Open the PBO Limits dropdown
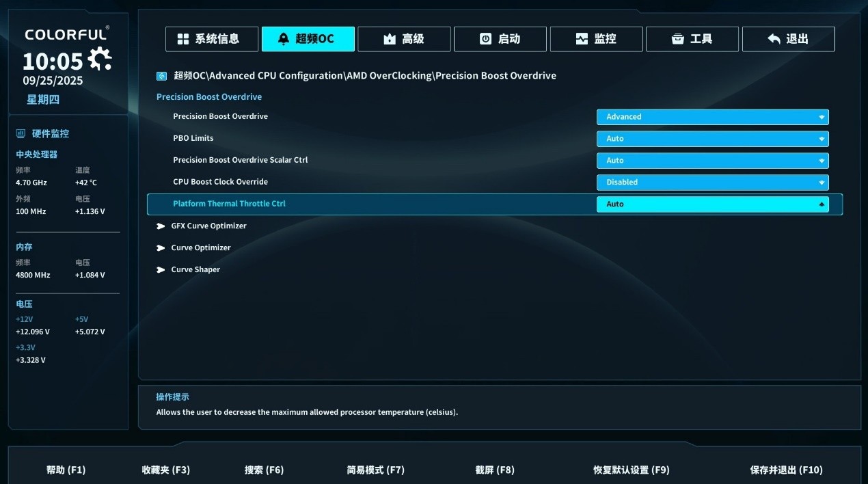This screenshot has height=484, width=868. [712, 139]
